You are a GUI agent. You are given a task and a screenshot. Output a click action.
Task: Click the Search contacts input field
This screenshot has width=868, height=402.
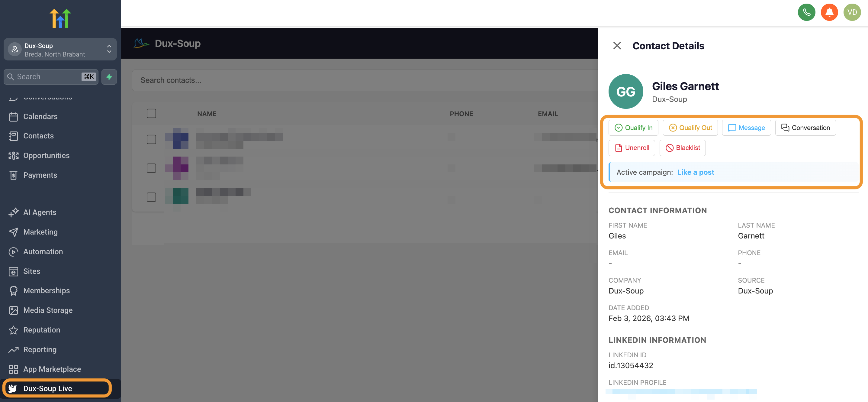point(364,80)
